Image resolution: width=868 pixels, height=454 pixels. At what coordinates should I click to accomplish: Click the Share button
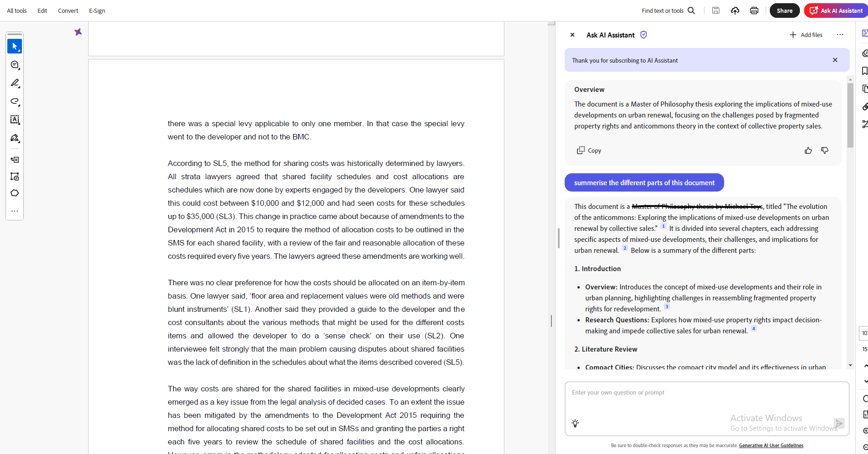(x=784, y=11)
